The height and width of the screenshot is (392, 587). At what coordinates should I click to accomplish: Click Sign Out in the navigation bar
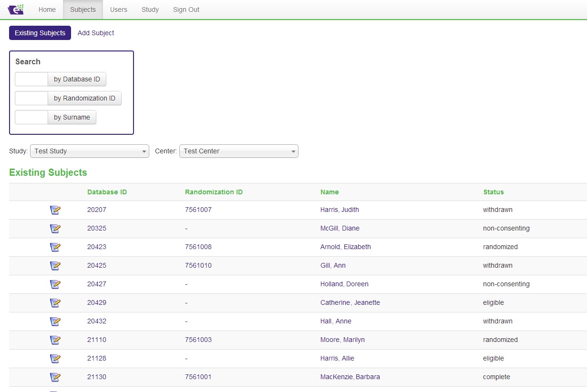[x=186, y=10]
